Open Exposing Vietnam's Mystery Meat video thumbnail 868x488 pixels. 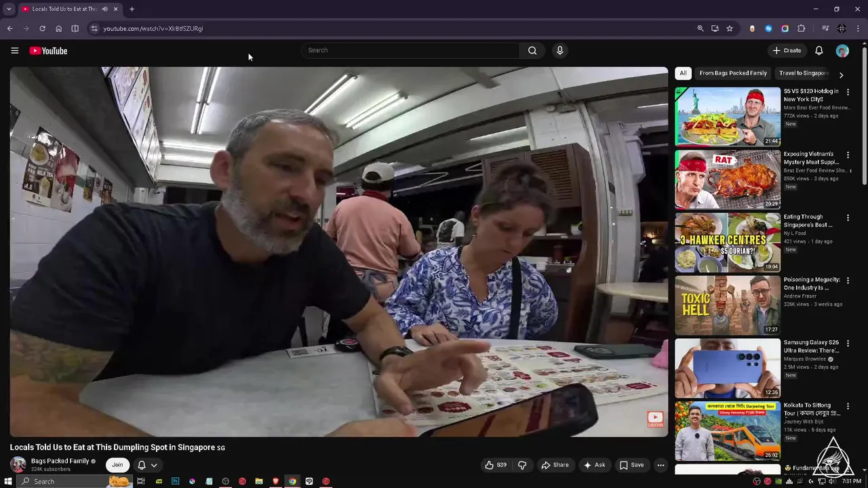(728, 180)
